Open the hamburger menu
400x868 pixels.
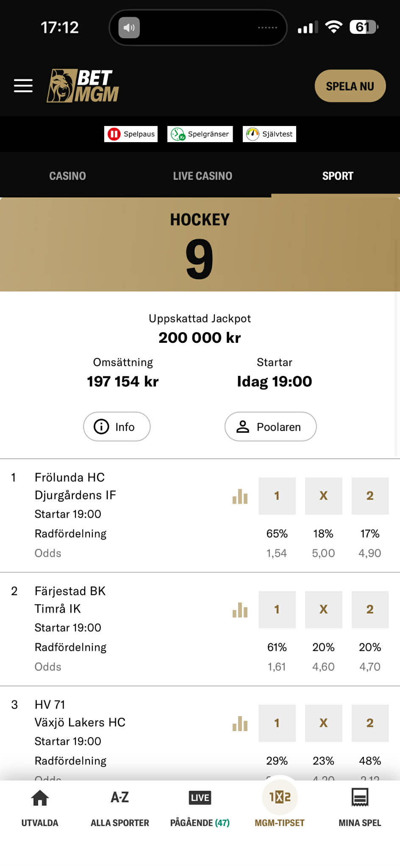[23, 86]
